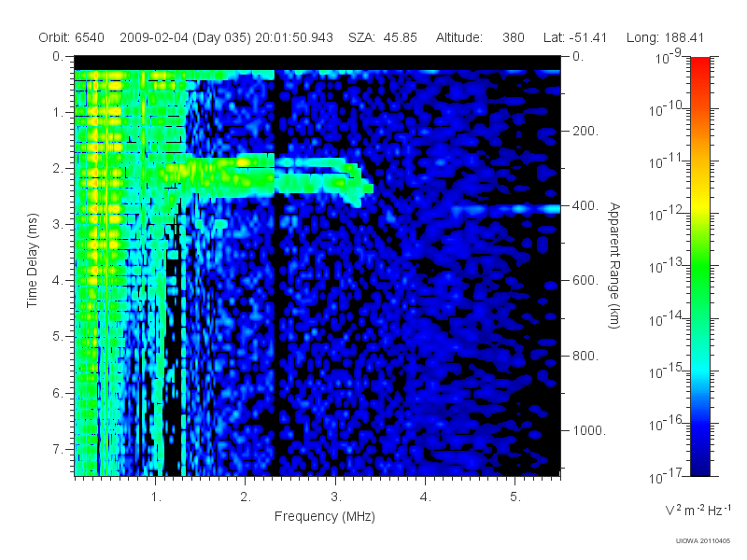This screenshot has width=747, height=560.
Task: Click the black band at the spectrogram top
Action: [x=317, y=63]
